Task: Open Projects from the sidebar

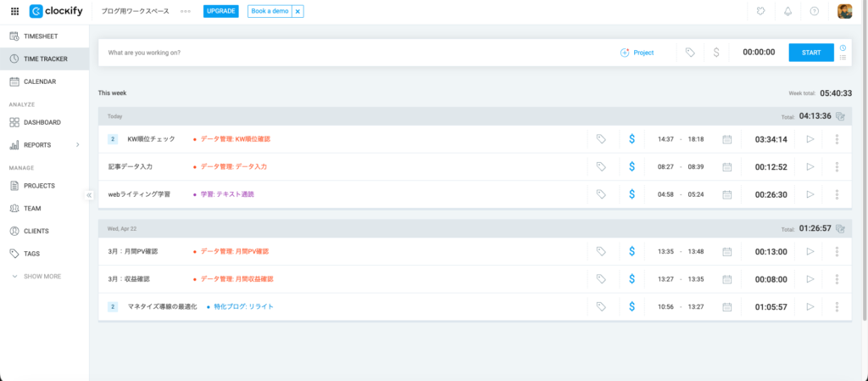Action: (x=39, y=185)
